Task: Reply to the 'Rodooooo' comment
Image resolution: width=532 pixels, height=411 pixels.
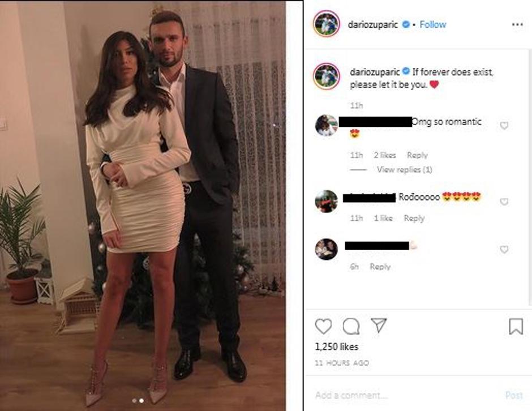Action: point(414,218)
